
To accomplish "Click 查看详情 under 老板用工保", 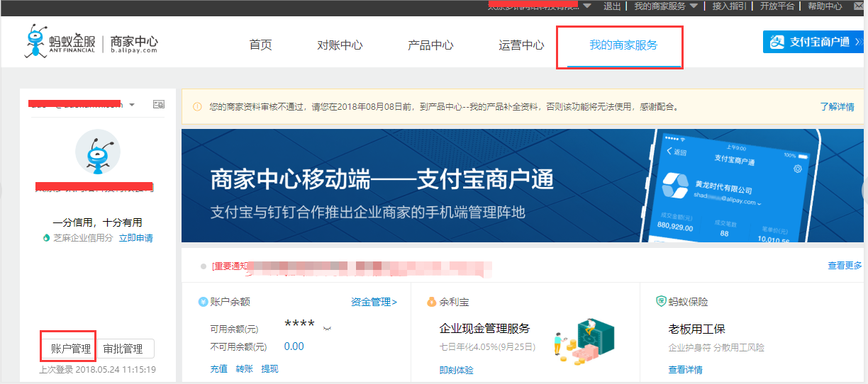I will pos(686,370).
